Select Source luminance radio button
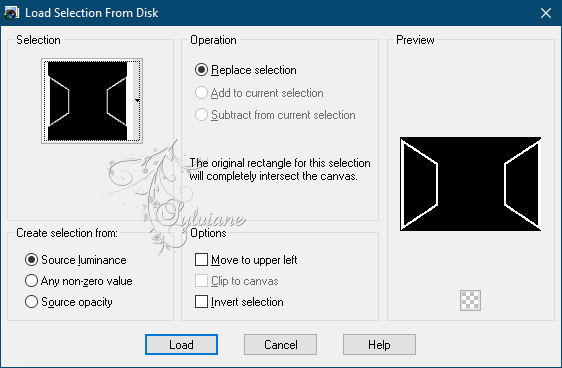The image size is (562, 368). pos(76,260)
